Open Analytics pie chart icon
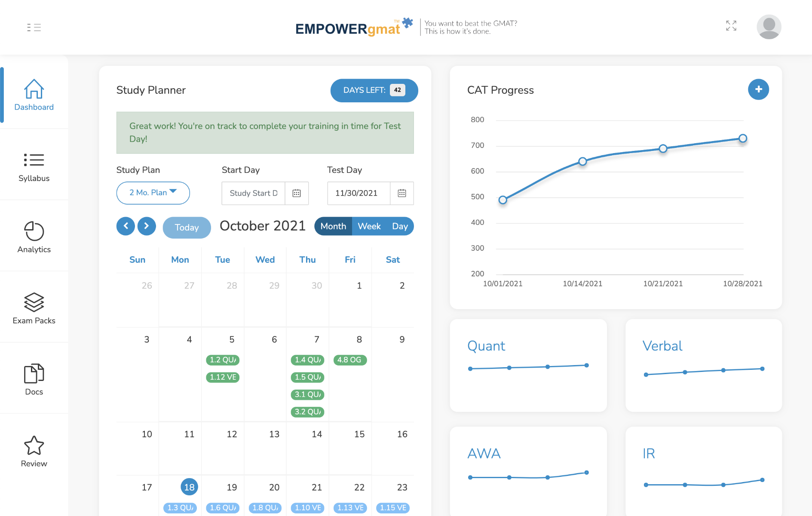The width and height of the screenshot is (812, 516). pyautogui.click(x=34, y=231)
